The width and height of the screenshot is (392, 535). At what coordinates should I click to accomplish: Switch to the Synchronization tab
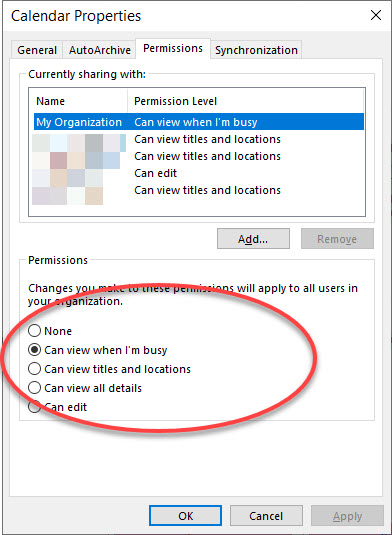tap(256, 50)
